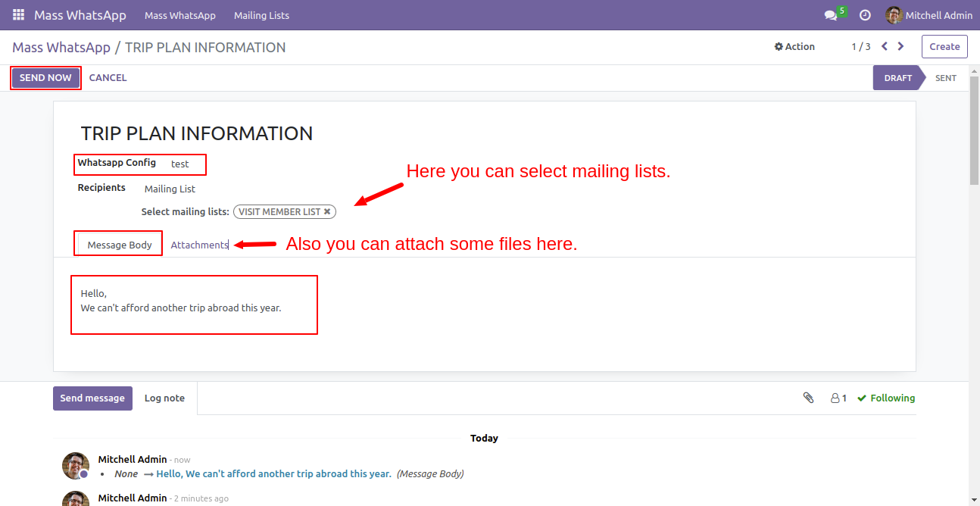Screen dimensions: 980x506
Task: Go to Mass WhatsApp breadcrumb link
Action: click(x=61, y=47)
